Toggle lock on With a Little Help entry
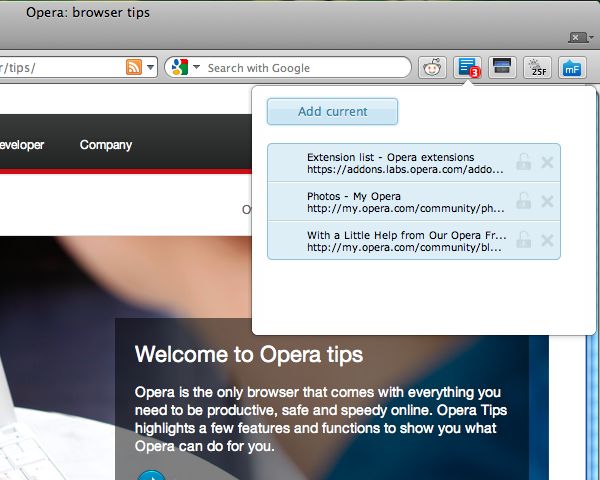This screenshot has height=480, width=600. tap(523, 240)
